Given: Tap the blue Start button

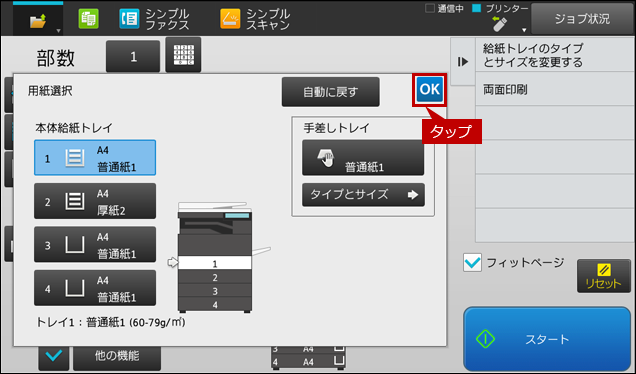Looking at the screenshot, I should click(547, 339).
